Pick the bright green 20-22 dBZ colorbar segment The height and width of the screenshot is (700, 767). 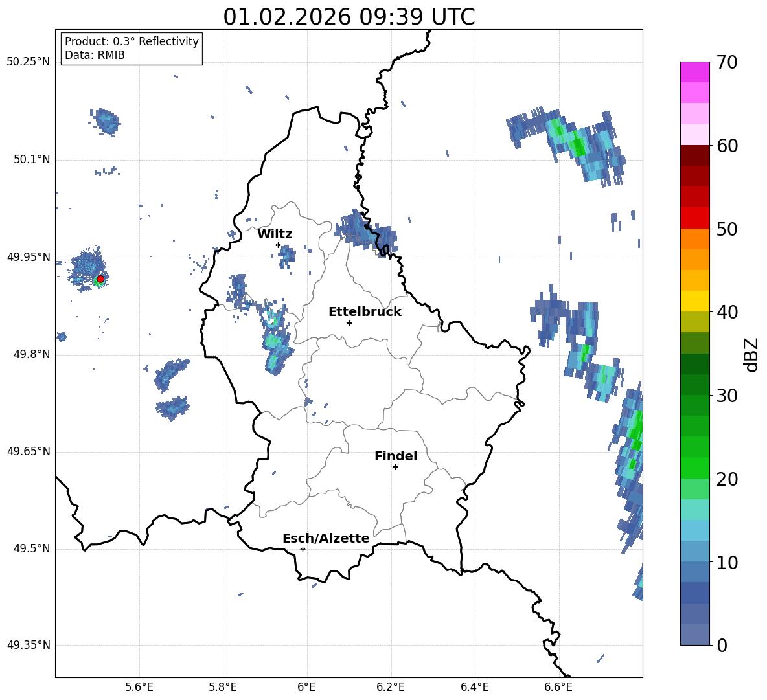tap(694, 468)
